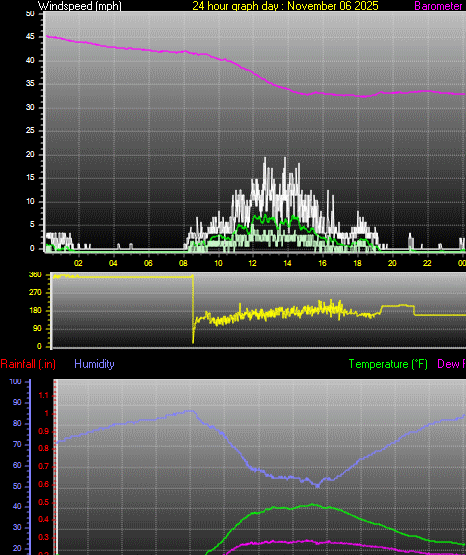Click the '180' wind direction axis value

coord(35,311)
